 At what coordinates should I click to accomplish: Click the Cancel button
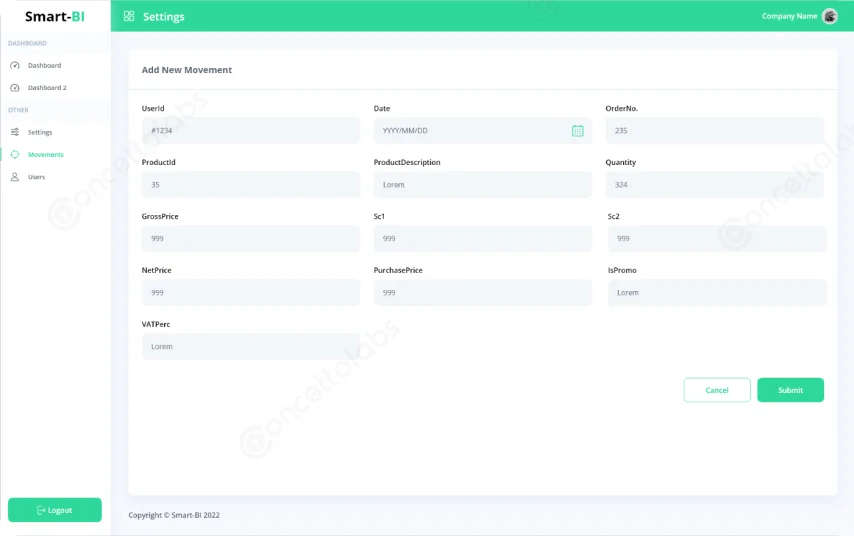[x=717, y=390]
